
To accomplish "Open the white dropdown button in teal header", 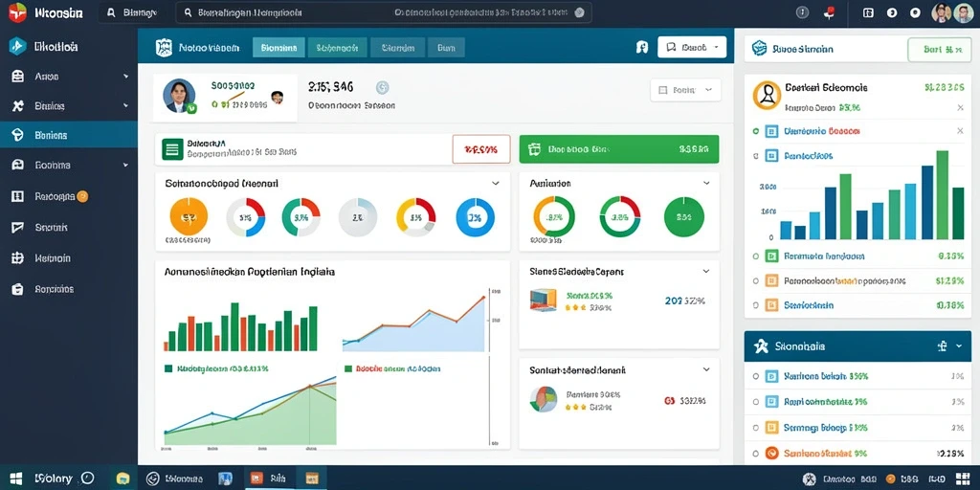I will [692, 47].
